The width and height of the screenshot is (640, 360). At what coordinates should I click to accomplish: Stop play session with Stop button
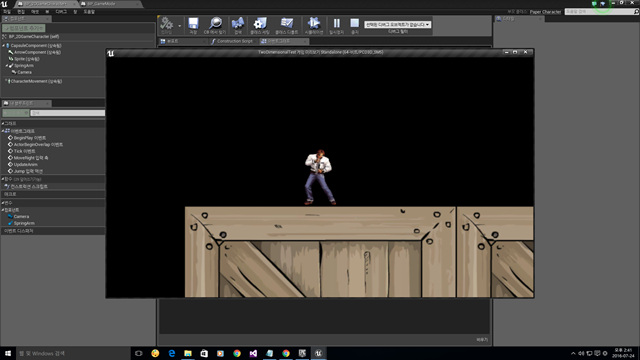pyautogui.click(x=355, y=23)
